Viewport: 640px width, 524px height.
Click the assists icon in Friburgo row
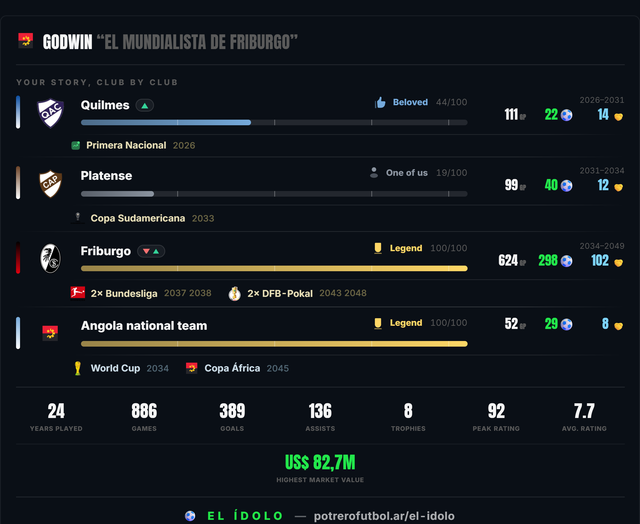(618, 263)
